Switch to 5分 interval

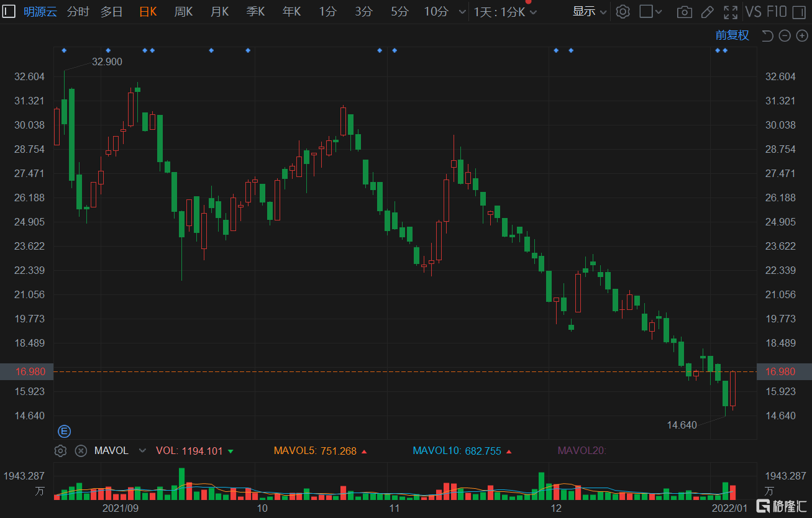click(400, 12)
